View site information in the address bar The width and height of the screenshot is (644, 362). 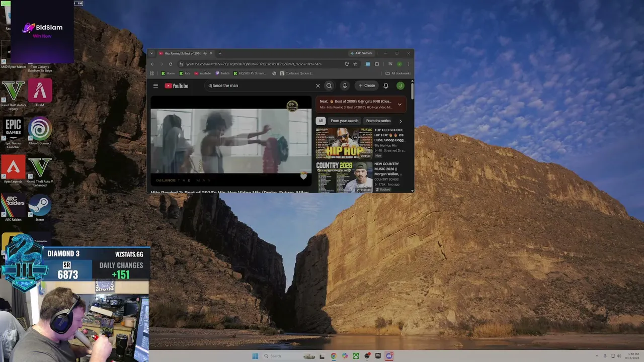(x=181, y=64)
